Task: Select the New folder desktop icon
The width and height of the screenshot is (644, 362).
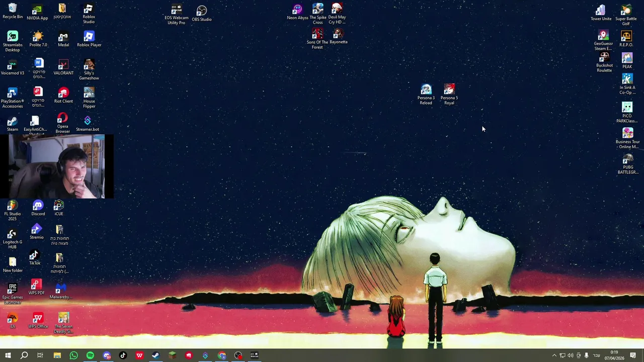Action: coord(13,264)
